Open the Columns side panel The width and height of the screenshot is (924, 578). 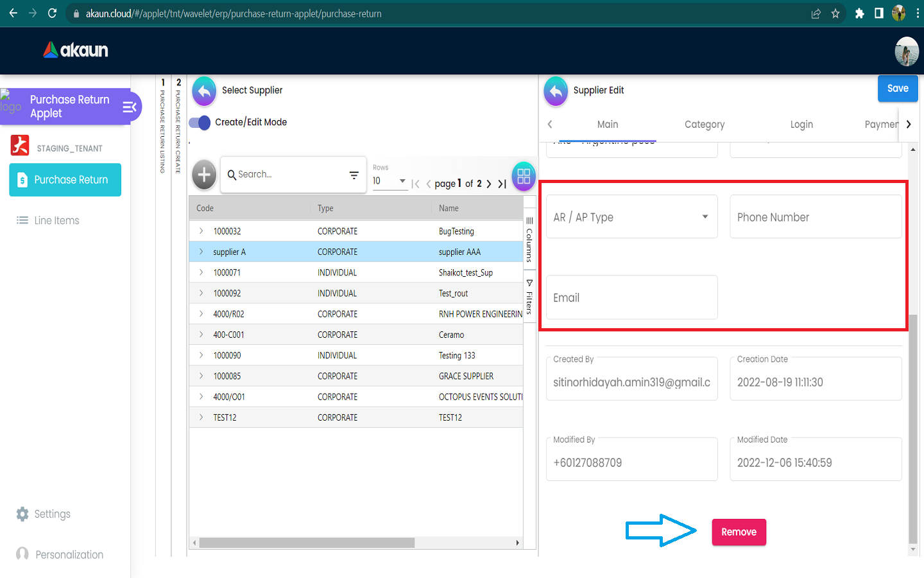tap(529, 240)
